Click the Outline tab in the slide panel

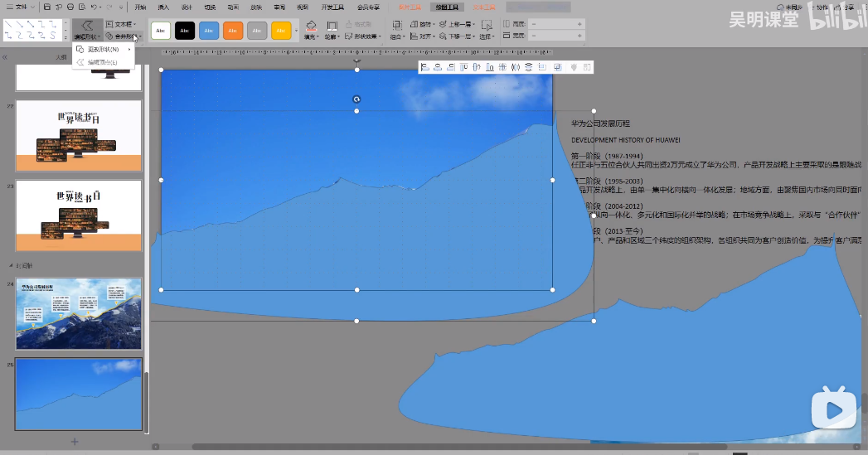pos(61,57)
